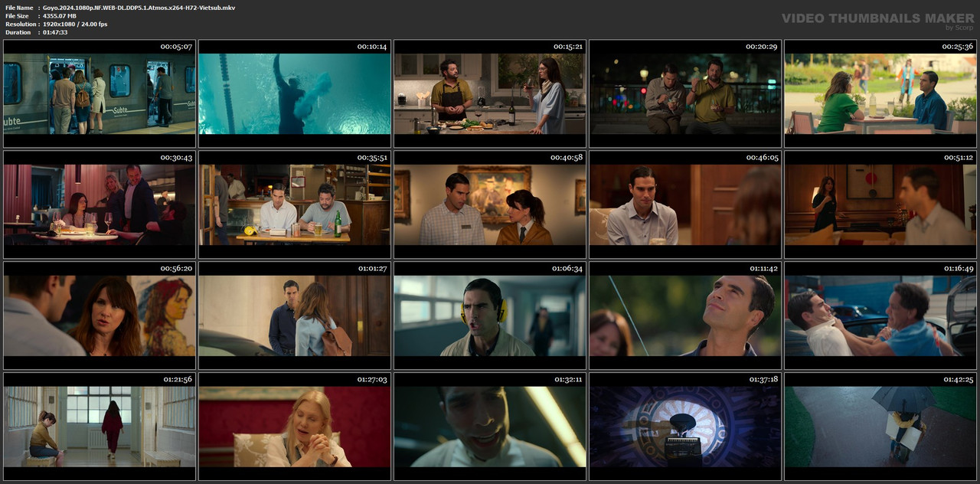Screen dimensions: 980x484
Task: Click the 00:25:36 timestamp label
Action: 958,47
